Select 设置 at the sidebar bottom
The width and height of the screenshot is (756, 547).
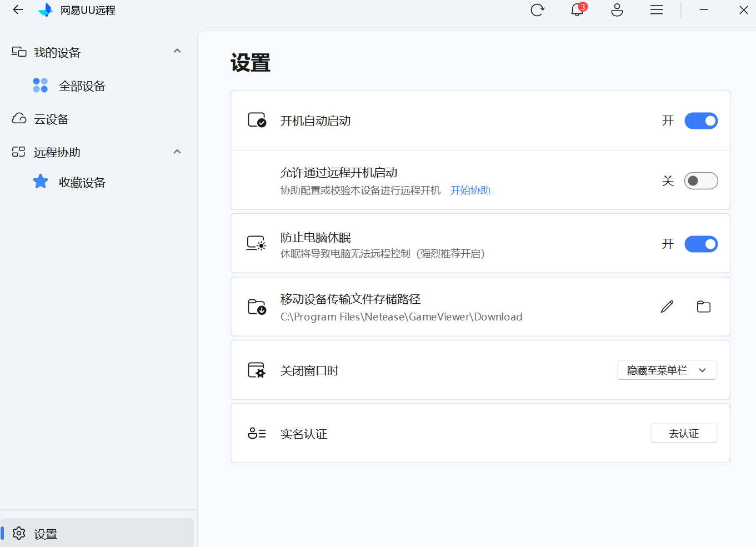tap(46, 534)
